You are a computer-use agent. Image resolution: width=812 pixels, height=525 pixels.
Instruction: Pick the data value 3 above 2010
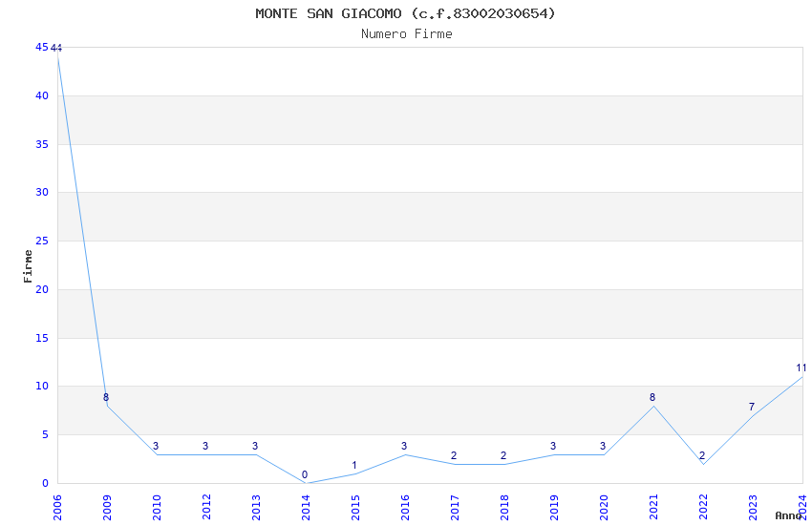coord(156,447)
